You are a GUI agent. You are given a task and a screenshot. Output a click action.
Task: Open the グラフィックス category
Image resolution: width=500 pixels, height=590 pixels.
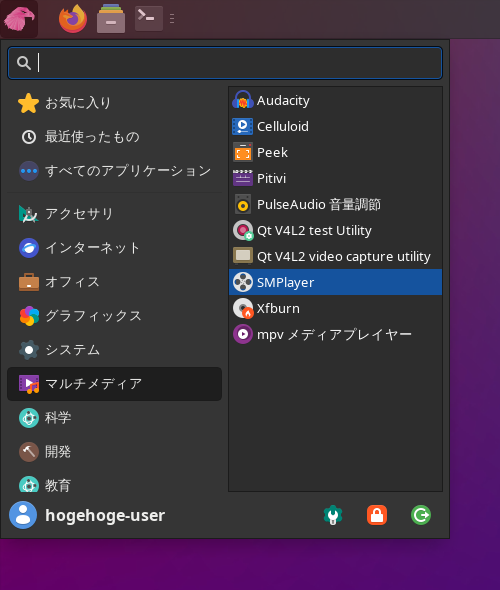[x=114, y=316]
